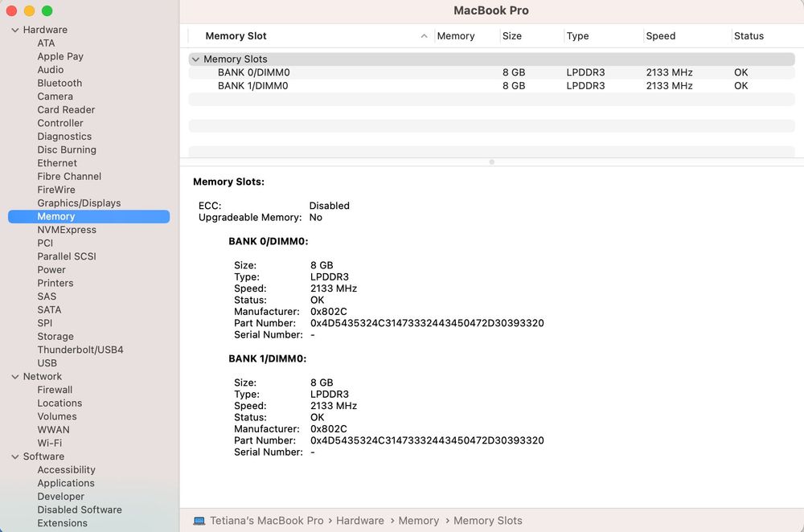Image resolution: width=804 pixels, height=532 pixels.
Task: Select Disabled Software in sidebar
Action: coord(80,509)
